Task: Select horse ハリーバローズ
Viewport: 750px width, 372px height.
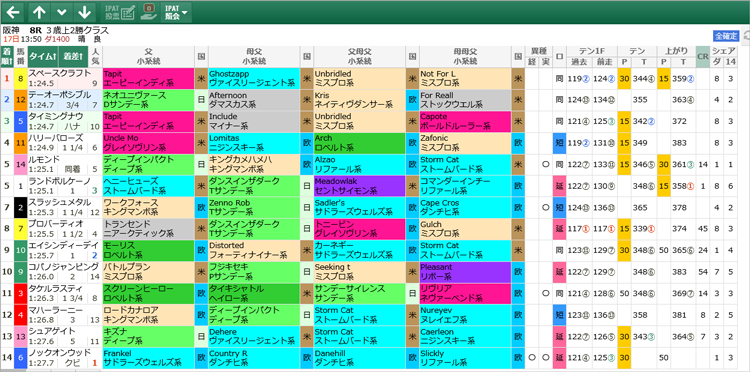Action: click(x=55, y=138)
